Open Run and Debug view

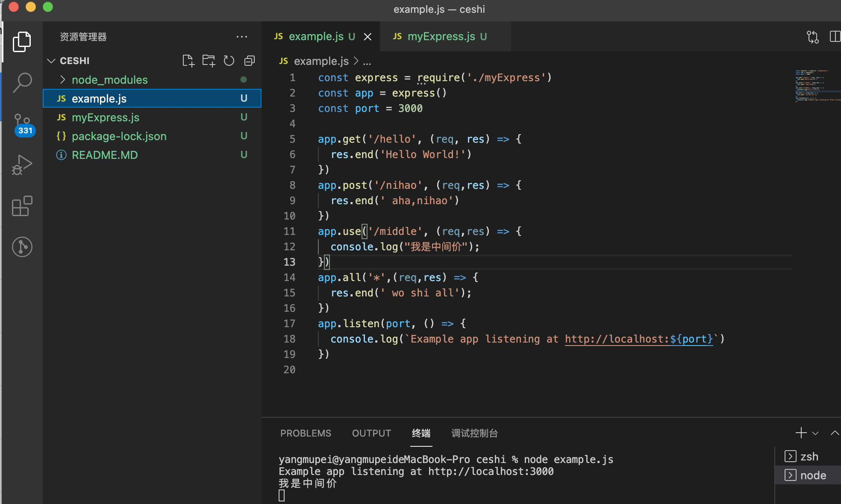(x=22, y=165)
